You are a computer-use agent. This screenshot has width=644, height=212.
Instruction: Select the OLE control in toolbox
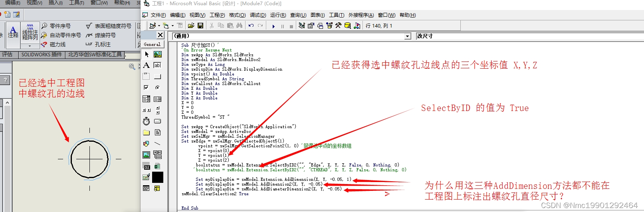pos(147,166)
